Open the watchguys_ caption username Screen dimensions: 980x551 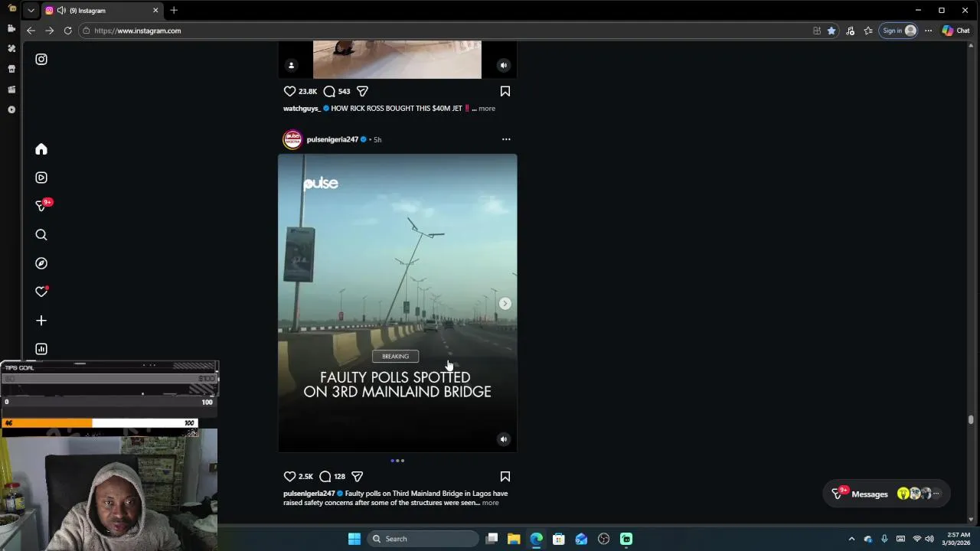[x=302, y=109]
